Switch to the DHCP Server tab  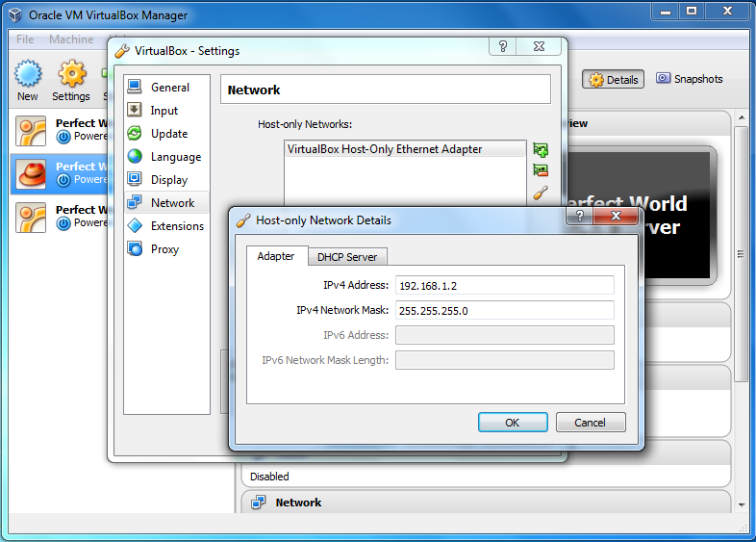click(347, 257)
